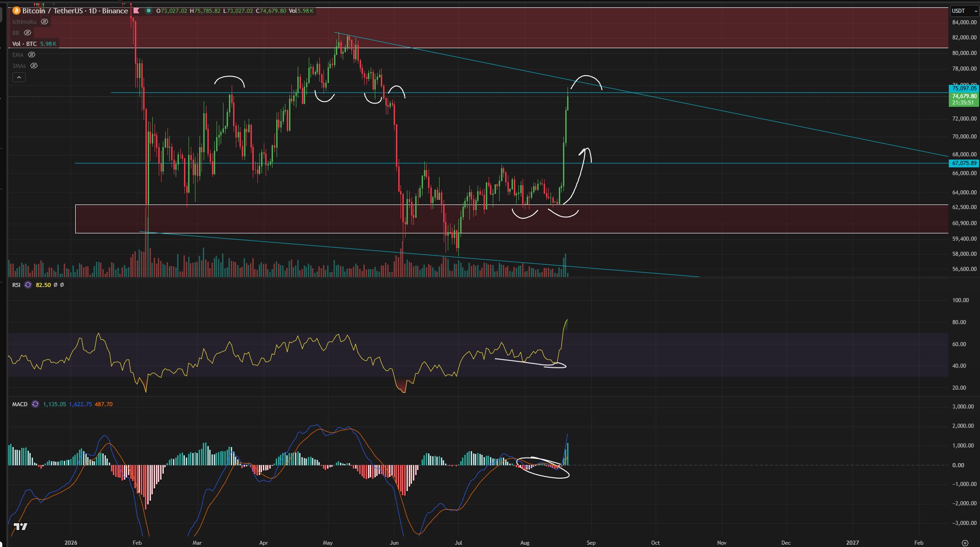Click the high price H75,785.82
Viewport: 980px width, 547px height.
(x=205, y=11)
